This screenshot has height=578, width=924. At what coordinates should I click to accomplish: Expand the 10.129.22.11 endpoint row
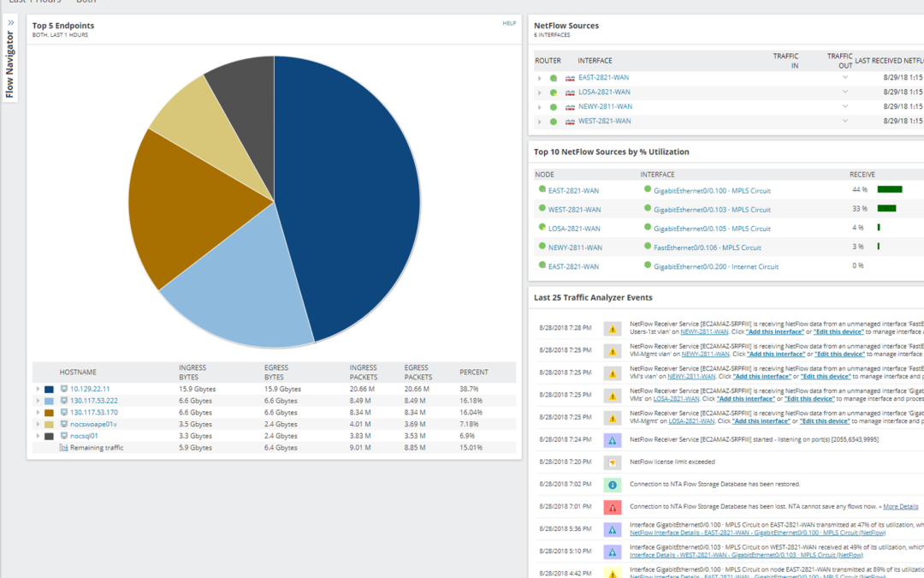click(38, 390)
